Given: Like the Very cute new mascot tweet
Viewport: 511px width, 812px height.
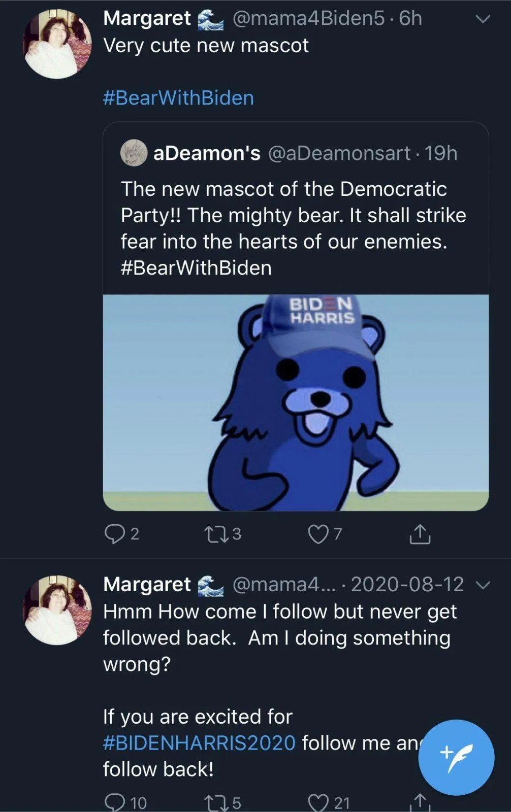Looking at the screenshot, I should (x=318, y=534).
